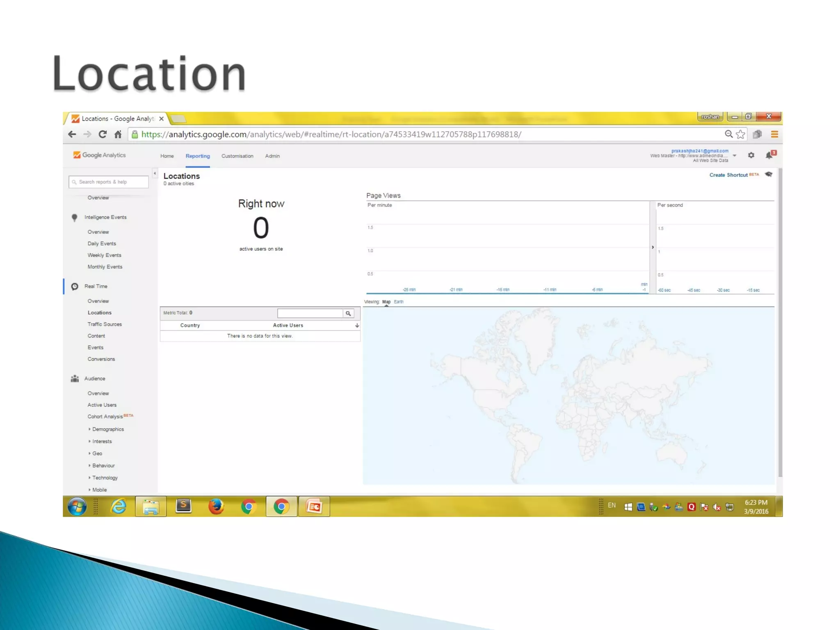Image resolution: width=840 pixels, height=630 pixels.
Task: Click the Create Shortcut link
Action: [728, 175]
